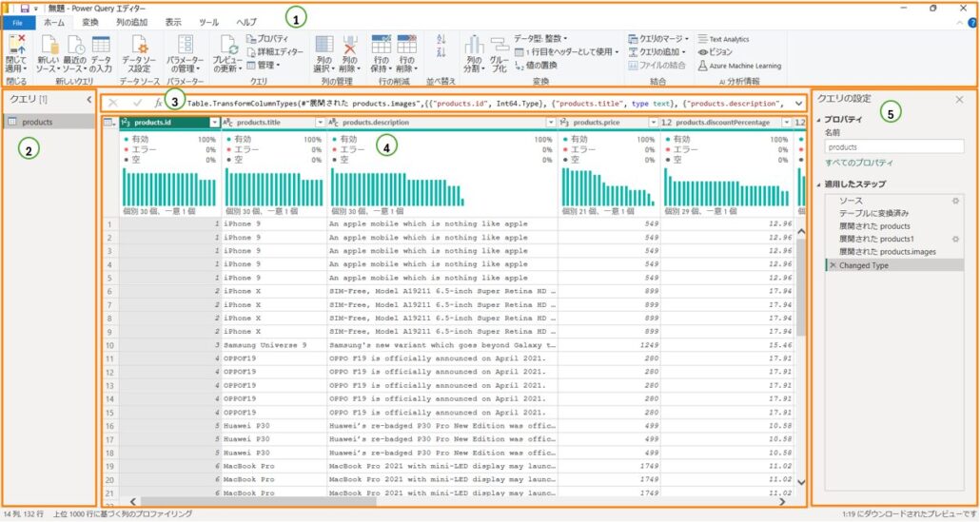The height and width of the screenshot is (522, 980).
Task: Open Azure Machine Learning in the ribbon
Action: (x=745, y=67)
